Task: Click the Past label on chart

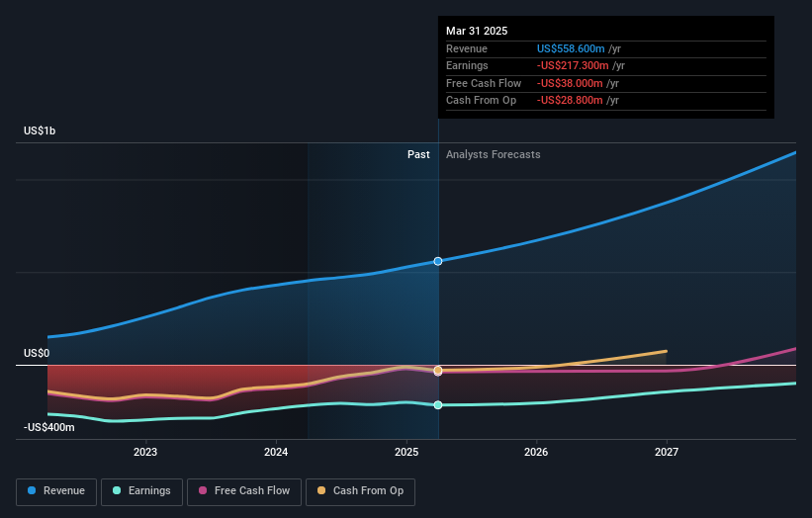Action: coord(418,154)
